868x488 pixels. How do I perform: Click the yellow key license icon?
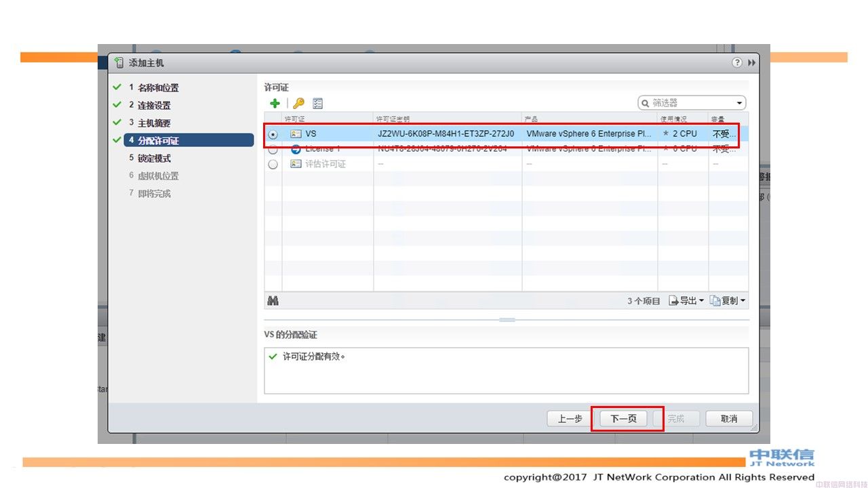tap(298, 103)
